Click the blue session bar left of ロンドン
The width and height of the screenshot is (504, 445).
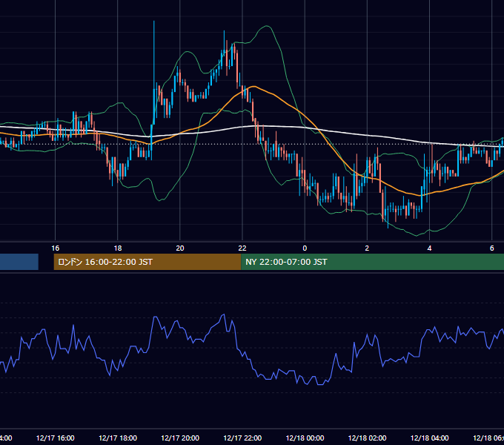(x=19, y=262)
